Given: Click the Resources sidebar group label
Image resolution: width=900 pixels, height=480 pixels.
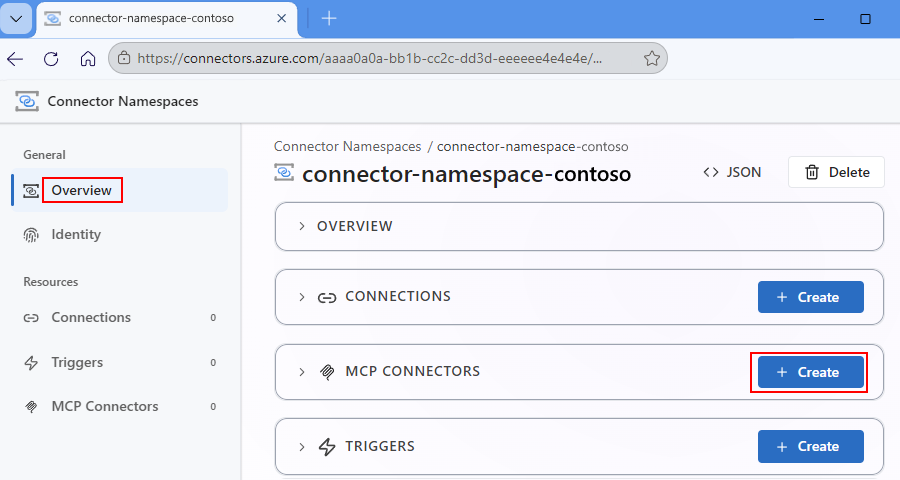Looking at the screenshot, I should pyautogui.click(x=51, y=282).
